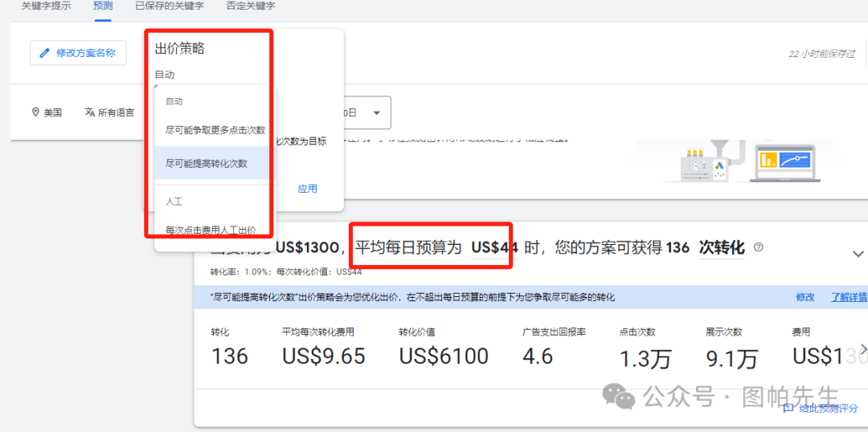Click the 所有语言 translate icon
The height and width of the screenshot is (432, 868).
click(90, 112)
